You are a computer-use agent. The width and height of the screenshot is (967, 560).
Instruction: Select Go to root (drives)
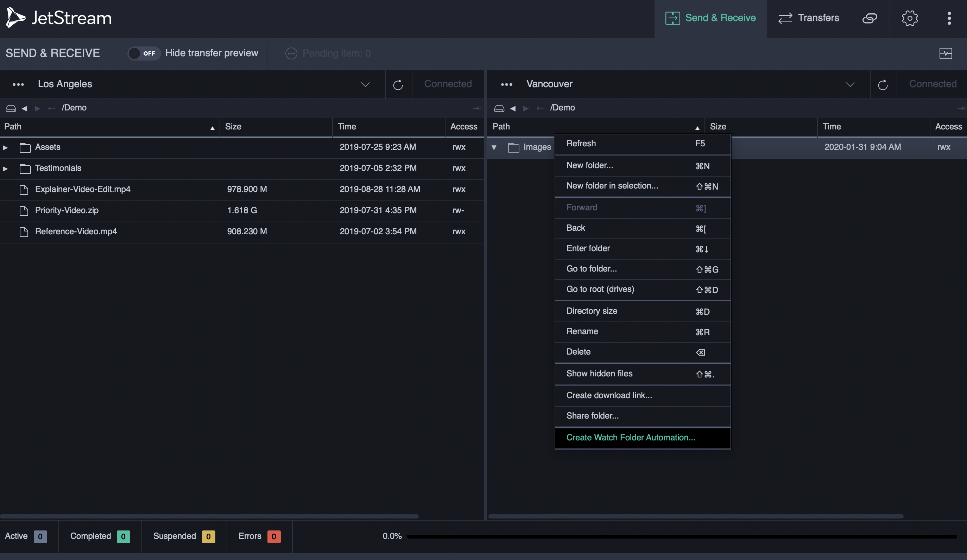point(642,289)
